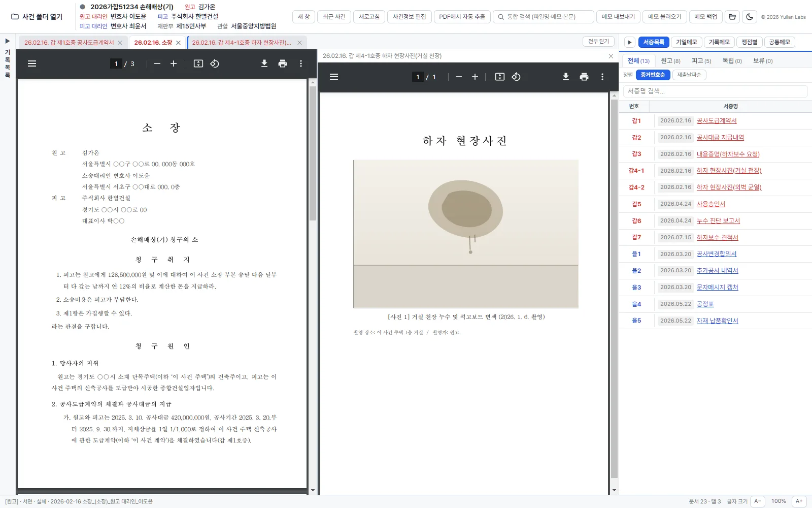
Task: Expand the 기록목록 left sidebar arrow
Action: tap(8, 41)
